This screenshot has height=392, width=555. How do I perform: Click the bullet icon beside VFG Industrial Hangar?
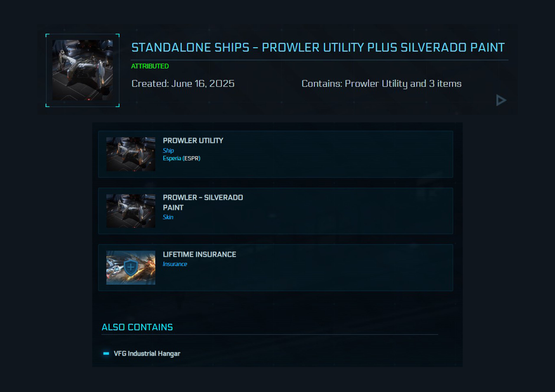106,353
